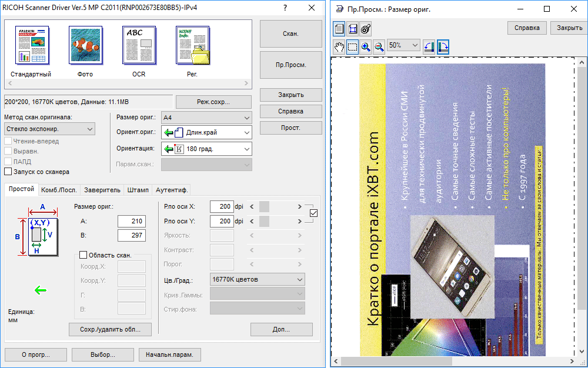Screen dimensions: 588x368
Task: Select the Рег. scan preset icon
Action: tap(193, 45)
